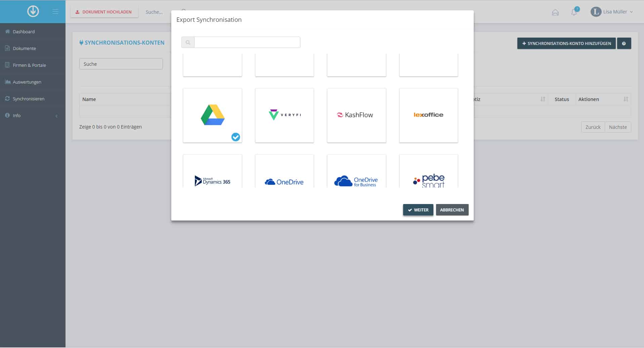Uncheck the blue checkmark on Google Drive
Viewport: 644px width, 348px height.
pyautogui.click(x=236, y=137)
